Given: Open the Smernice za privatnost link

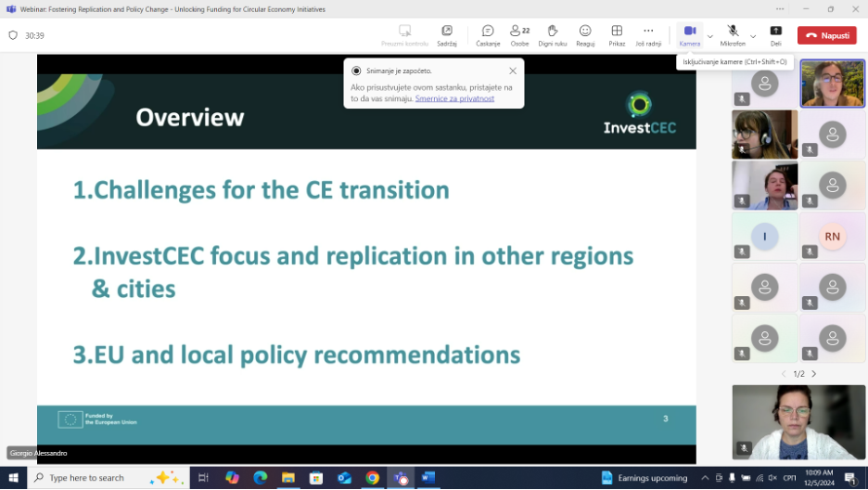Looking at the screenshot, I should pos(454,98).
